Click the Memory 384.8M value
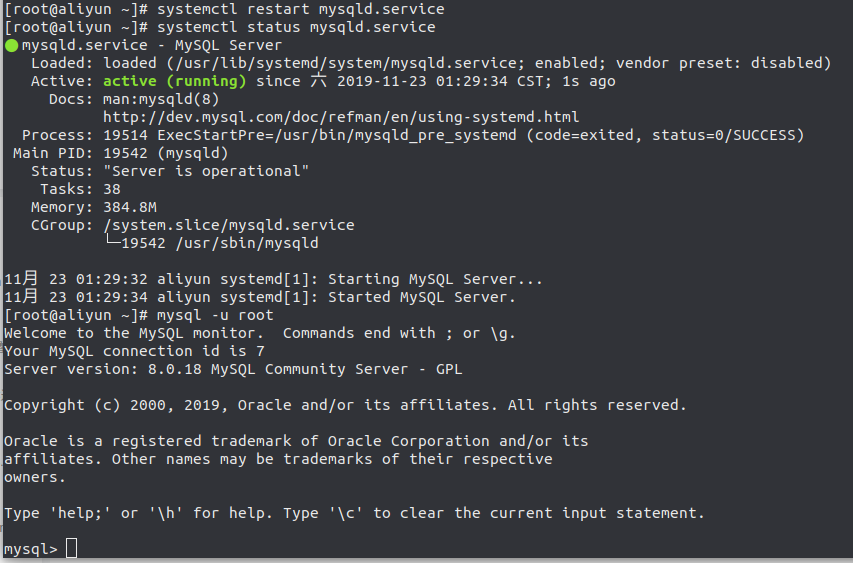Viewport: 853px width, 563px height. [130, 207]
